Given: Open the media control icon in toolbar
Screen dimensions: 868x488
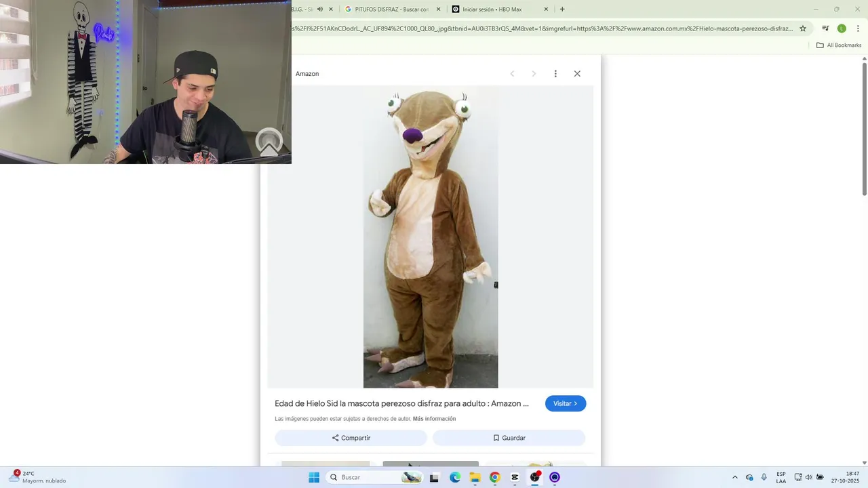Looking at the screenshot, I should pyautogui.click(x=825, y=28).
